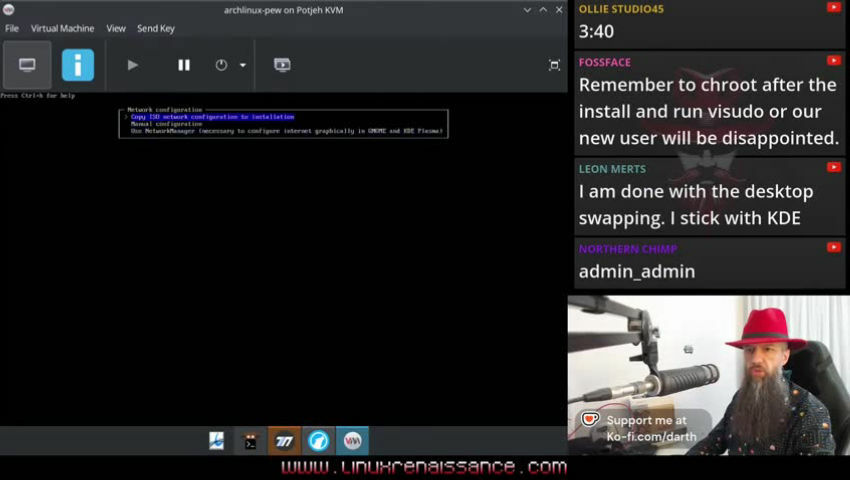Switch VM viewer to fullscreen
Viewport: 850px width, 480px height.
pos(554,66)
